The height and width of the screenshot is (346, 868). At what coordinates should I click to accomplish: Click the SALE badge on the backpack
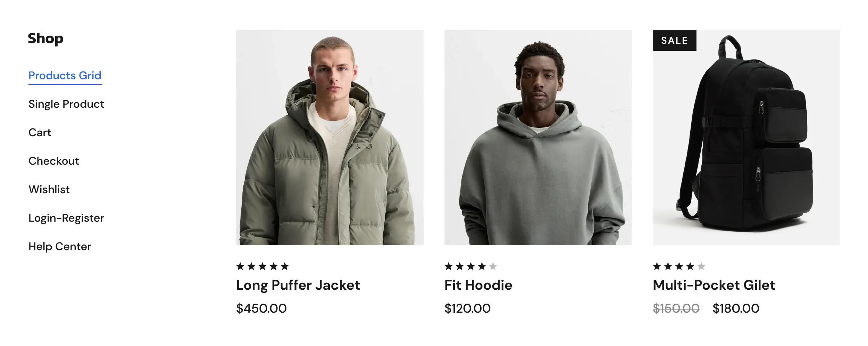coord(674,40)
